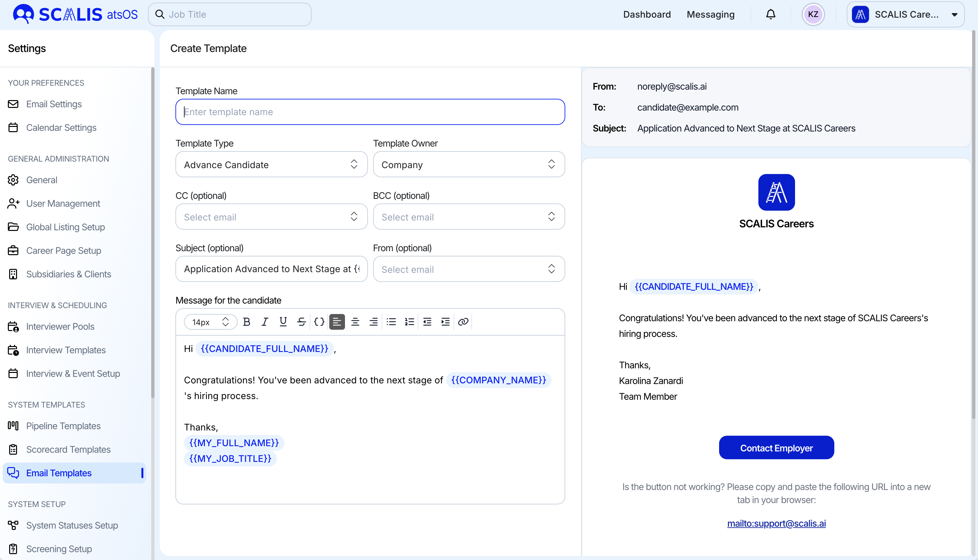This screenshot has height=560, width=978.
Task: Open the Template Type dropdown
Action: click(271, 165)
